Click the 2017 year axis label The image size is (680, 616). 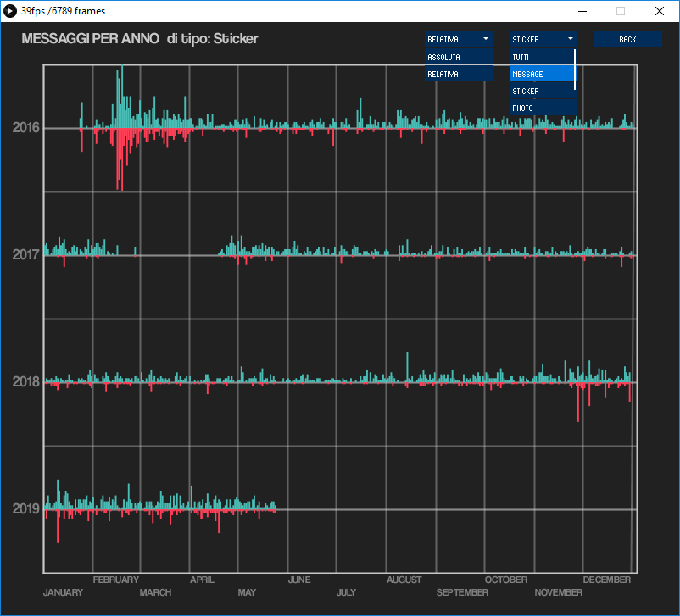pos(25,255)
